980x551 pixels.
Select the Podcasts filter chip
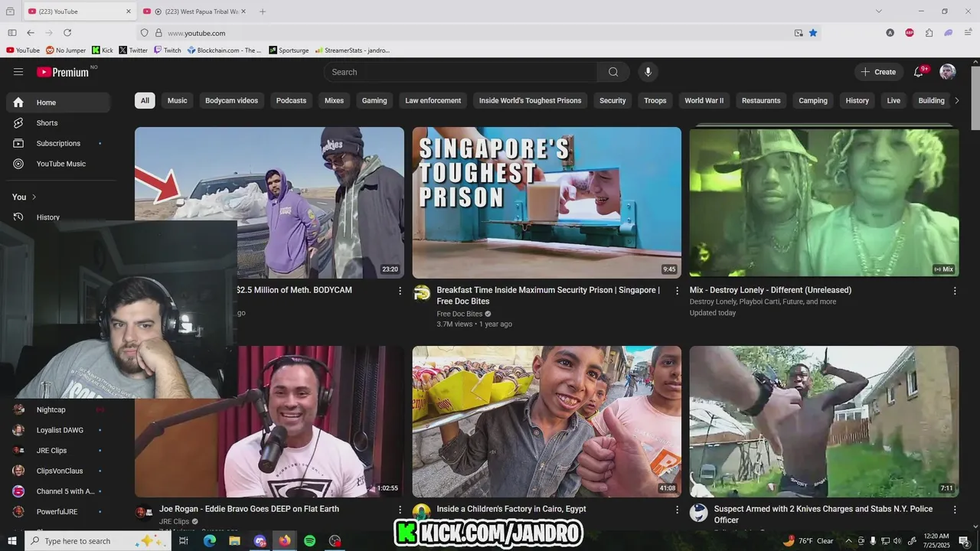click(291, 100)
